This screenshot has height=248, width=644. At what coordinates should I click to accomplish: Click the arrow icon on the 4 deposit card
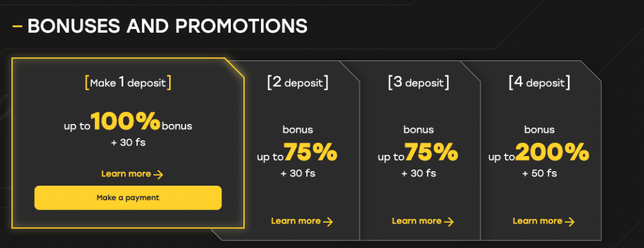[x=569, y=222]
